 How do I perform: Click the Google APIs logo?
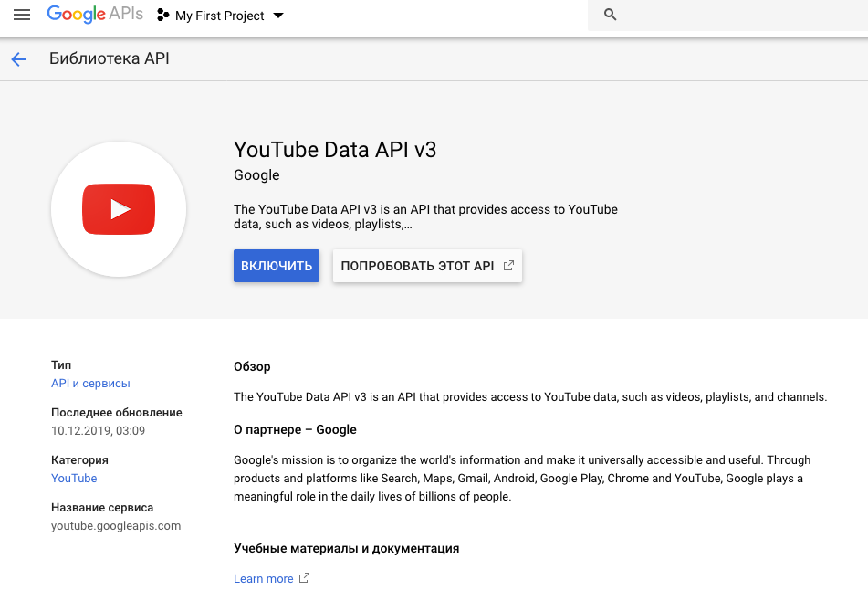[x=95, y=15]
